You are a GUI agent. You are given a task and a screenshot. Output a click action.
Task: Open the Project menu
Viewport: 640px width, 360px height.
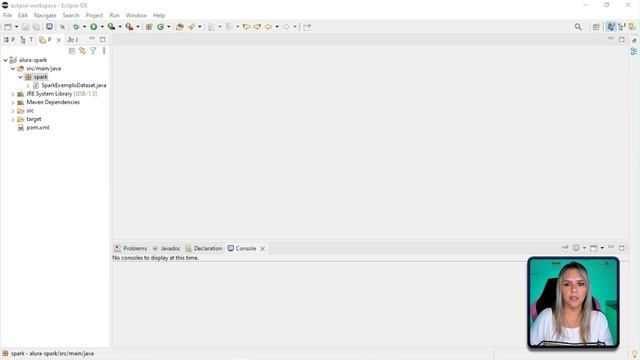tap(94, 16)
